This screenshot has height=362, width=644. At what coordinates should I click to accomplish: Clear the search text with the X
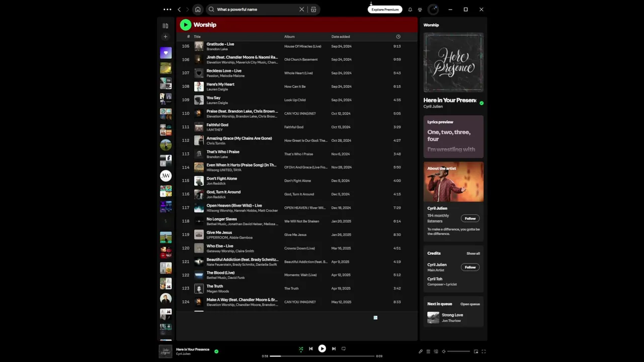302,10
